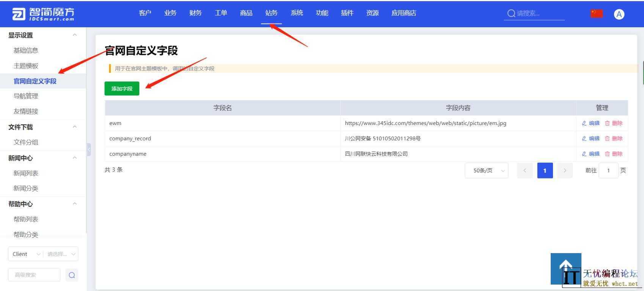Click the sidebar search magnifier button

coord(72,275)
